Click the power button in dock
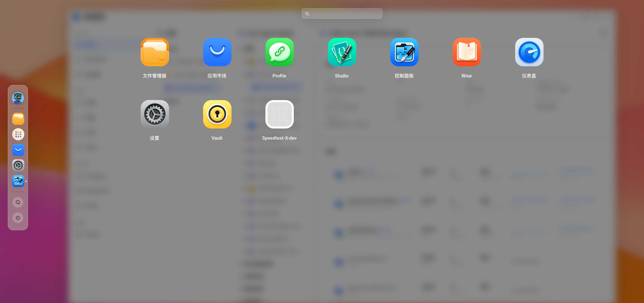Viewport: 644px width, 303px height. 18,218
